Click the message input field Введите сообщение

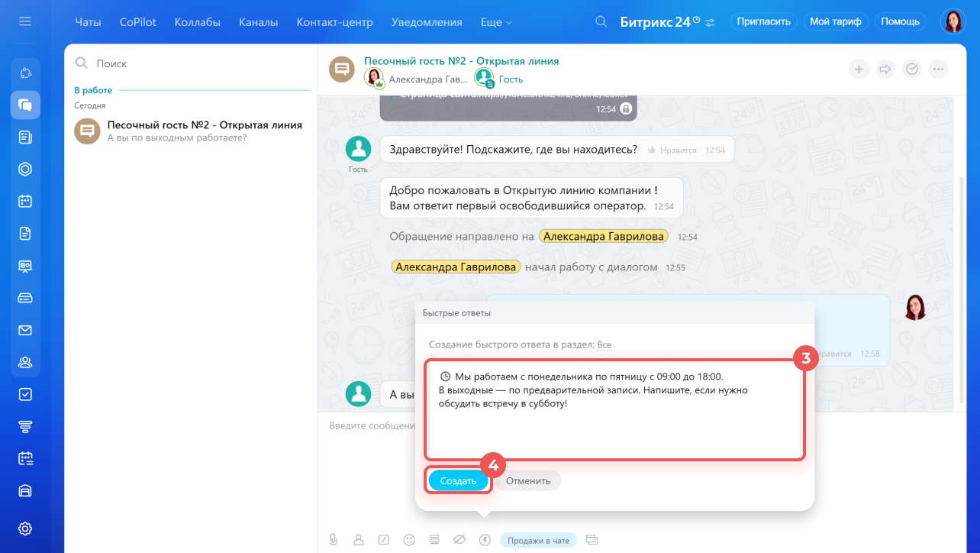click(372, 425)
